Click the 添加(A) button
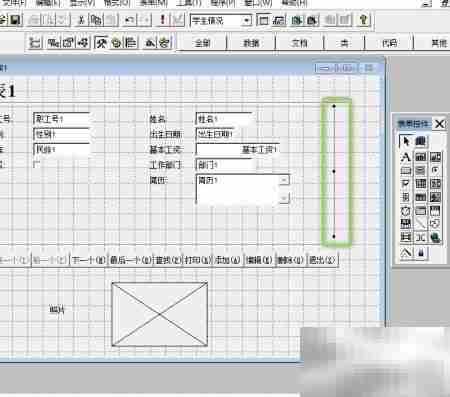Viewport: 450px width, 397px height. pyautogui.click(x=228, y=260)
